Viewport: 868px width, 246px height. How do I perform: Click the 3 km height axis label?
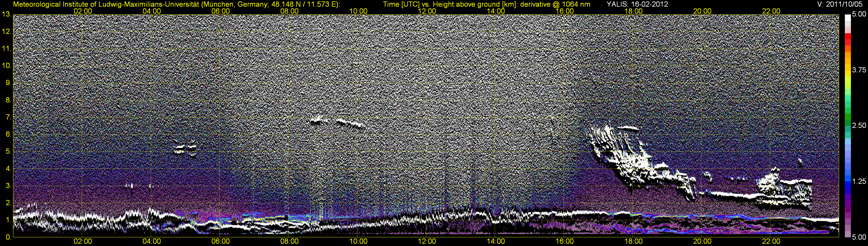click(8, 186)
